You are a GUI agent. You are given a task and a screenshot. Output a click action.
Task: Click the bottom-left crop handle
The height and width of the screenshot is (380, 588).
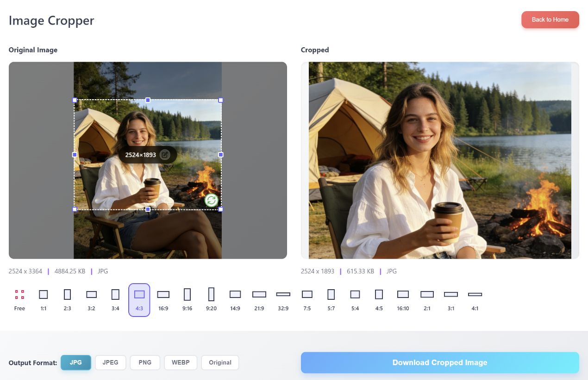75,209
